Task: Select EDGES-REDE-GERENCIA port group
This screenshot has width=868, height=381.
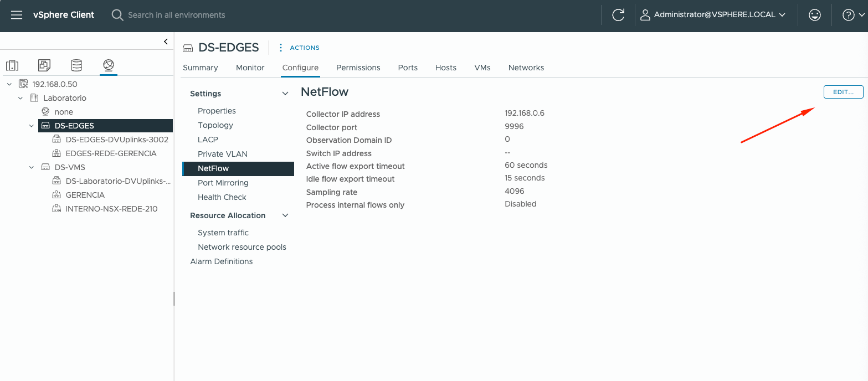Action: pyautogui.click(x=111, y=153)
